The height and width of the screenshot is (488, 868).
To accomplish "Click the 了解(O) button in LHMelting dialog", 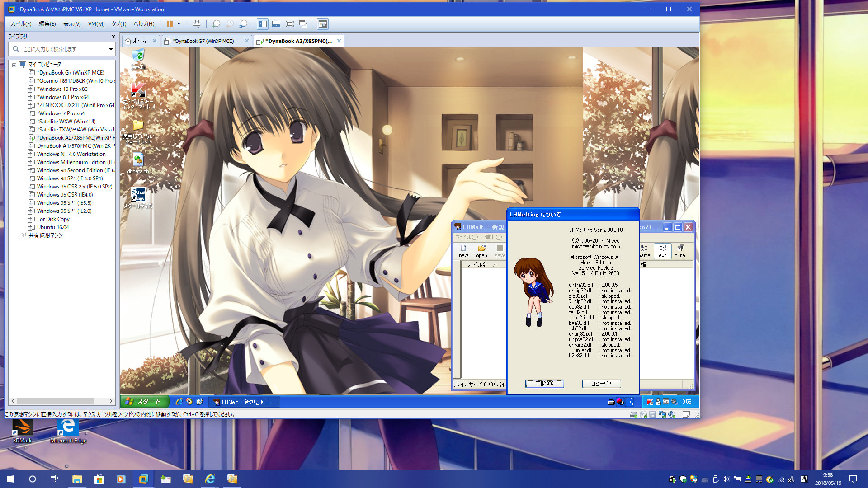I will pos(544,384).
